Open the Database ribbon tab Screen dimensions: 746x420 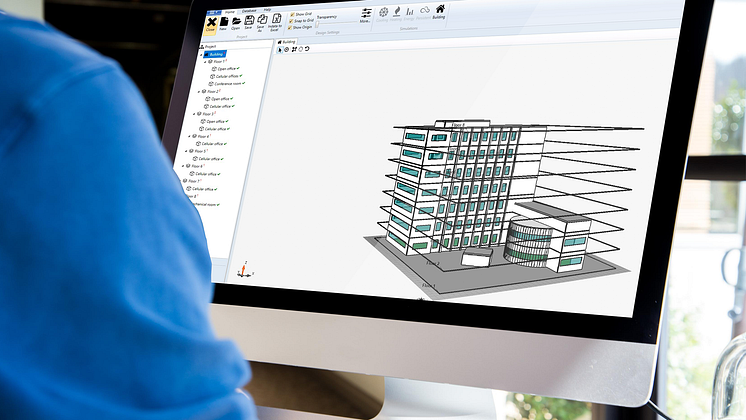click(249, 11)
